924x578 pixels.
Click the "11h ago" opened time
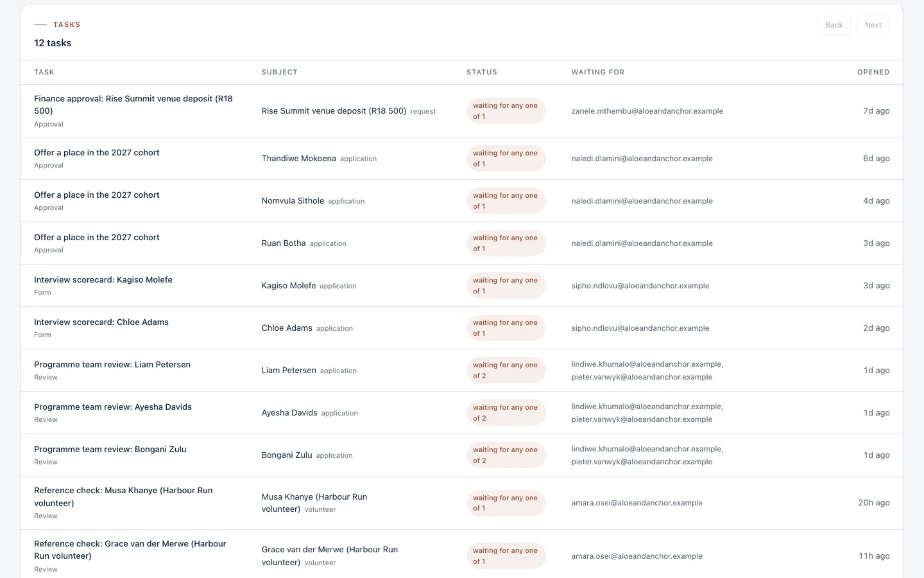coord(874,556)
